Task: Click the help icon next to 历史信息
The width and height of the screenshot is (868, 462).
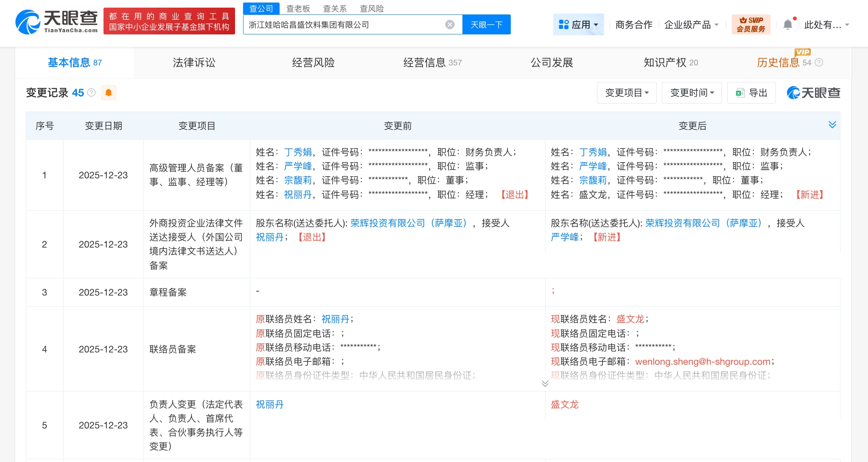Action: pos(819,63)
